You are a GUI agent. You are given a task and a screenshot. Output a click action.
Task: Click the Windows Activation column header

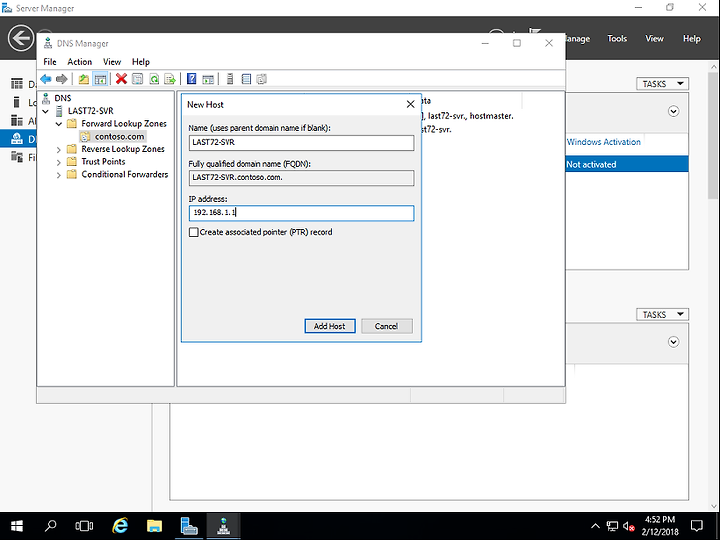(603, 142)
